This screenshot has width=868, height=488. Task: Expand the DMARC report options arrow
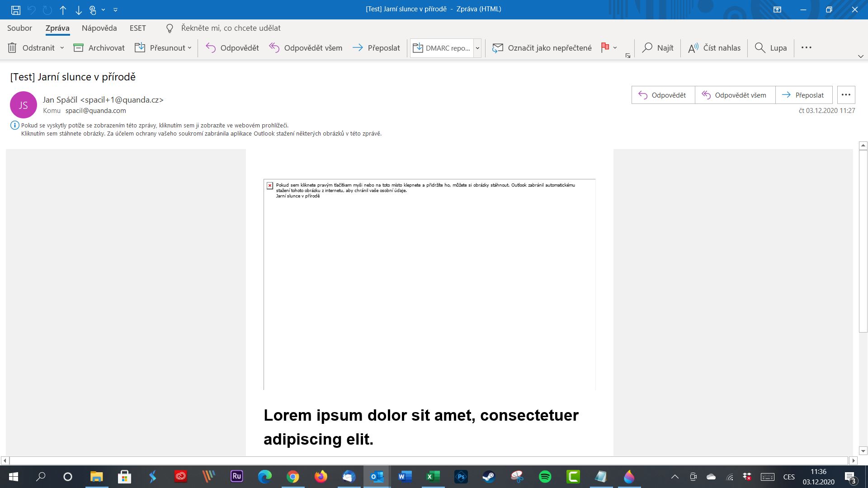(478, 47)
